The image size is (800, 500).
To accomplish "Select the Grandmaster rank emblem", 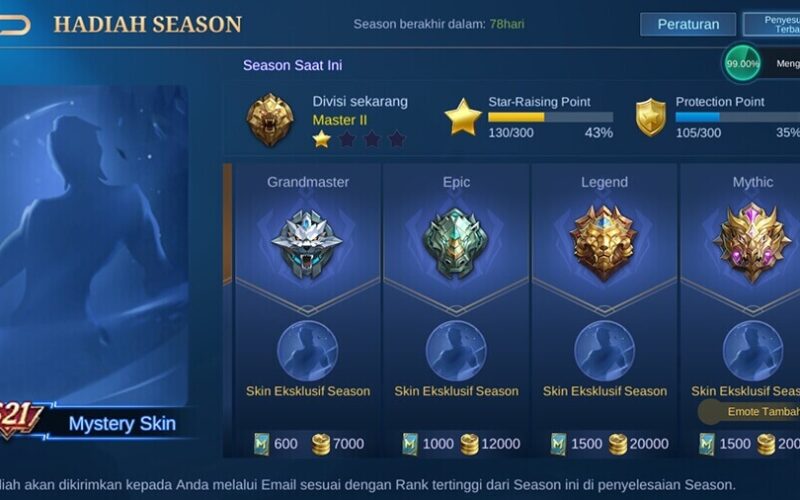I will click(x=307, y=244).
